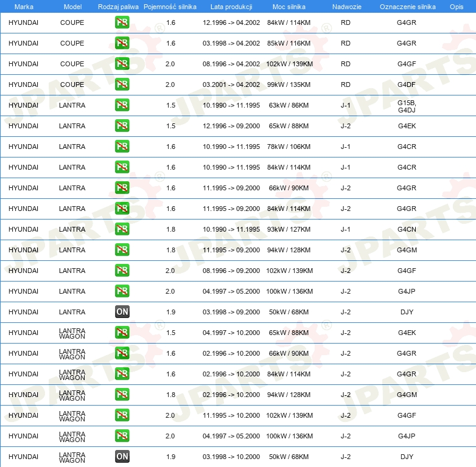Click petrol icon in Lantra Wagon G4JP row
Viewport: 476px width, 467px height.
122,436
